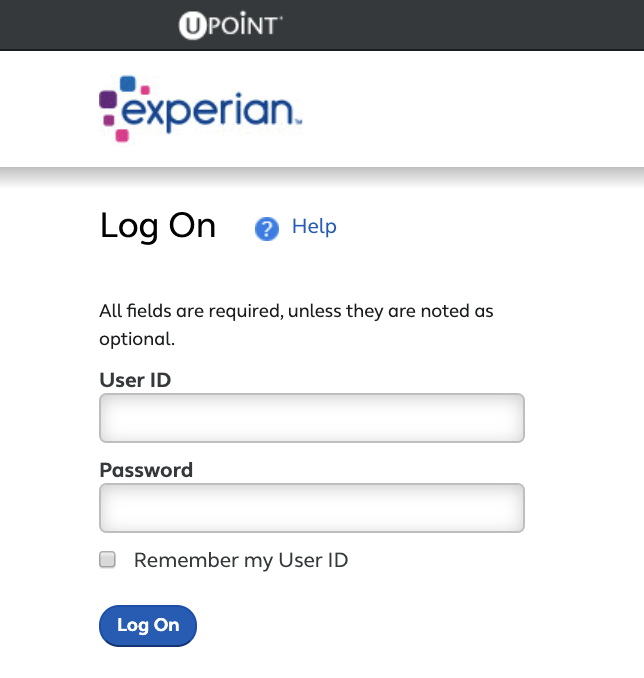
Task: Click the dark header bar beside UPoint logo
Action: click(463, 25)
